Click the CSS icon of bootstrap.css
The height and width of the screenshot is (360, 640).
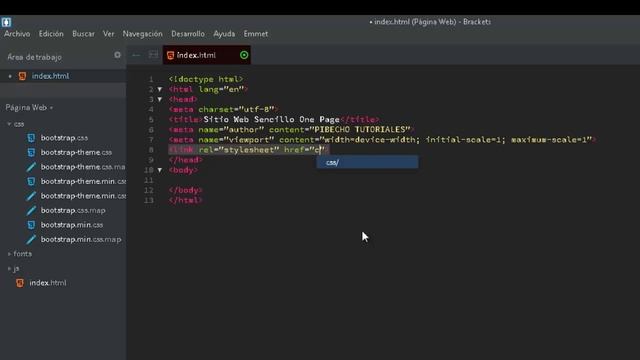(x=31, y=138)
